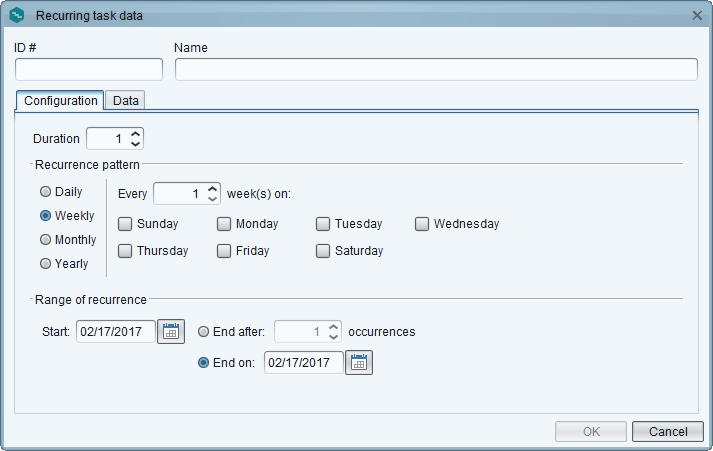Open the End on calendar picker
Image resolution: width=713 pixels, height=451 pixels.
(359, 363)
